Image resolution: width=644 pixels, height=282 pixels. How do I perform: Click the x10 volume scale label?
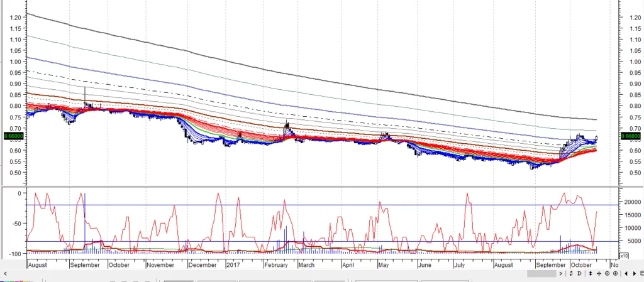[624, 256]
